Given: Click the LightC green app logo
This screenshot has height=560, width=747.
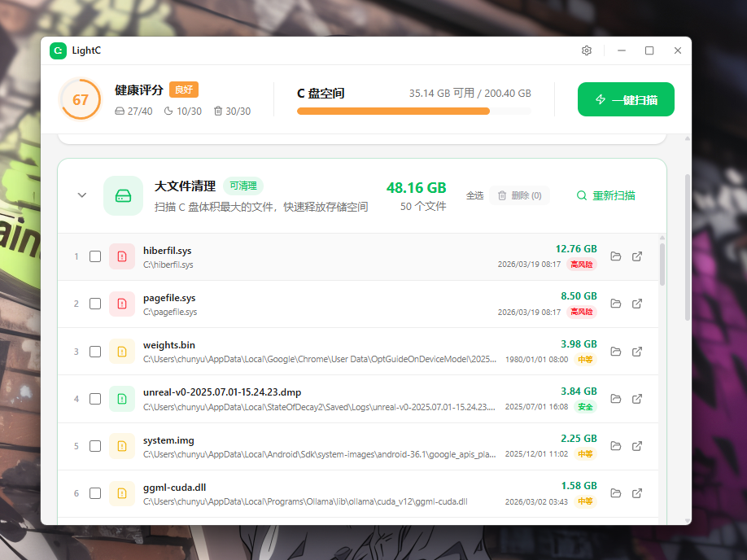Looking at the screenshot, I should [x=58, y=50].
